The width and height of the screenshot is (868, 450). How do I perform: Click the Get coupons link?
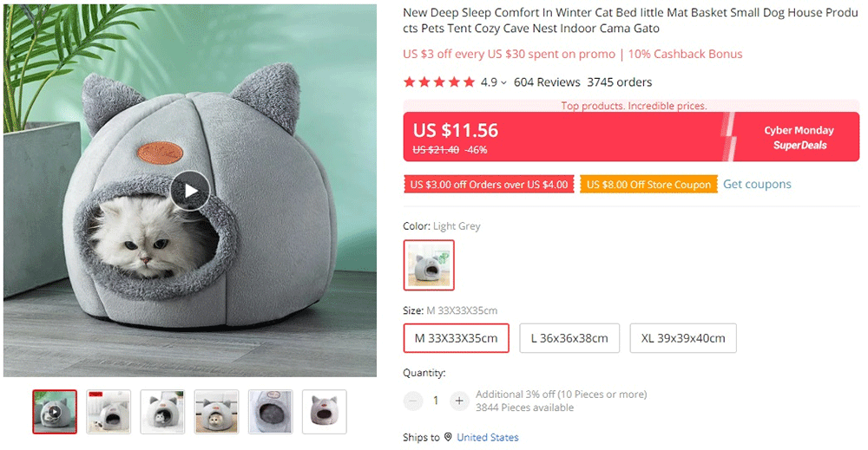click(757, 185)
